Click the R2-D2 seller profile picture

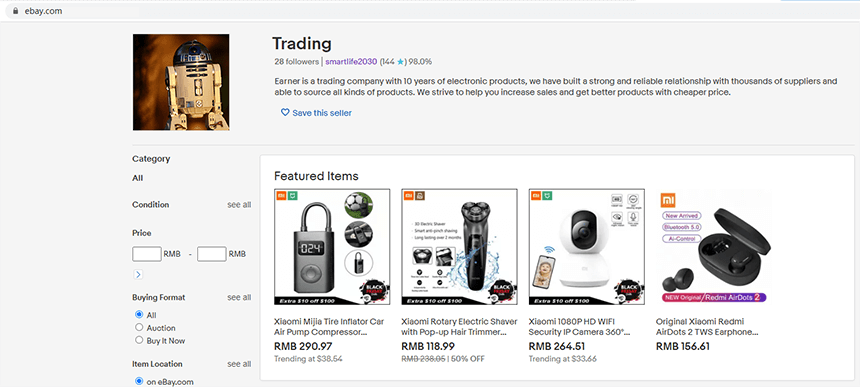point(181,82)
